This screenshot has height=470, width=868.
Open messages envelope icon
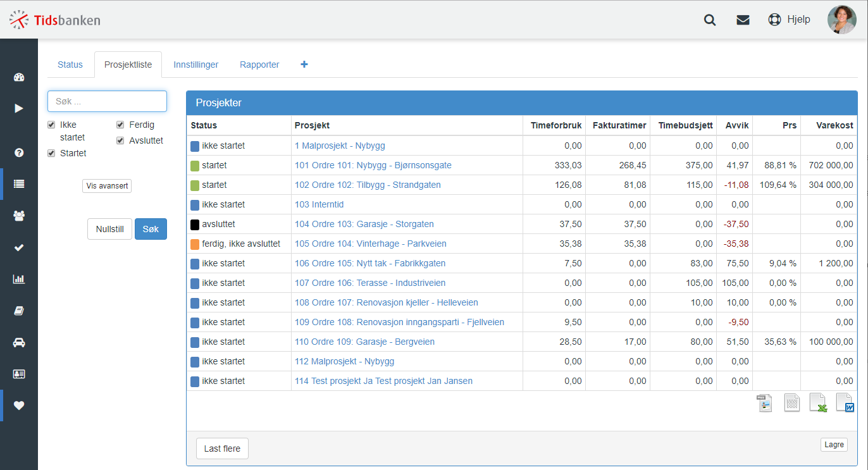click(x=743, y=20)
